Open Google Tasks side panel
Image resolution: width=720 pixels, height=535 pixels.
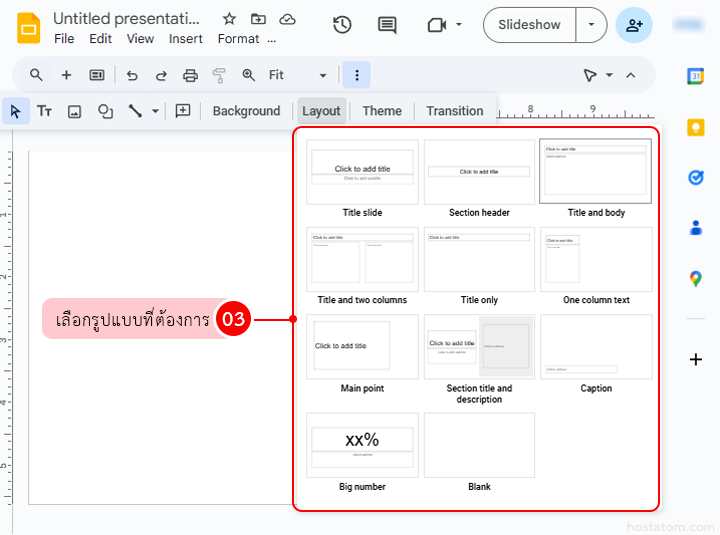695,177
